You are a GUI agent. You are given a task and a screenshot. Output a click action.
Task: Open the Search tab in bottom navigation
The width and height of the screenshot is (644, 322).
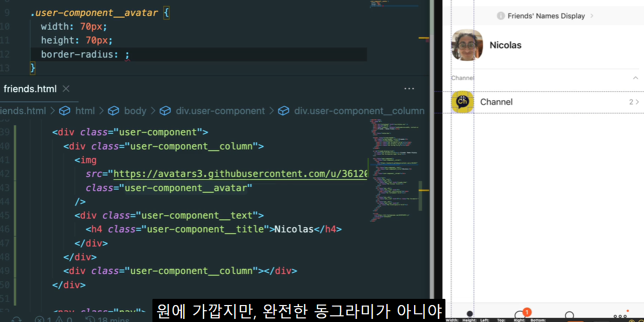pos(570,315)
